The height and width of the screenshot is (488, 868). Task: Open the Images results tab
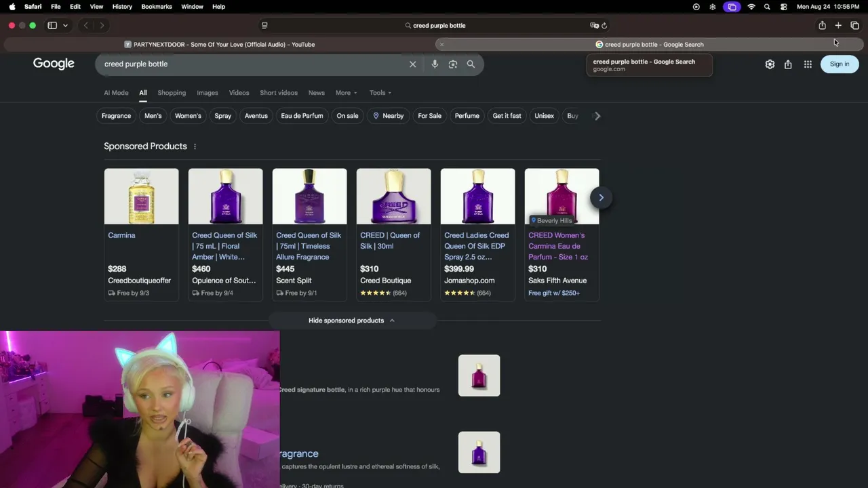pyautogui.click(x=208, y=93)
